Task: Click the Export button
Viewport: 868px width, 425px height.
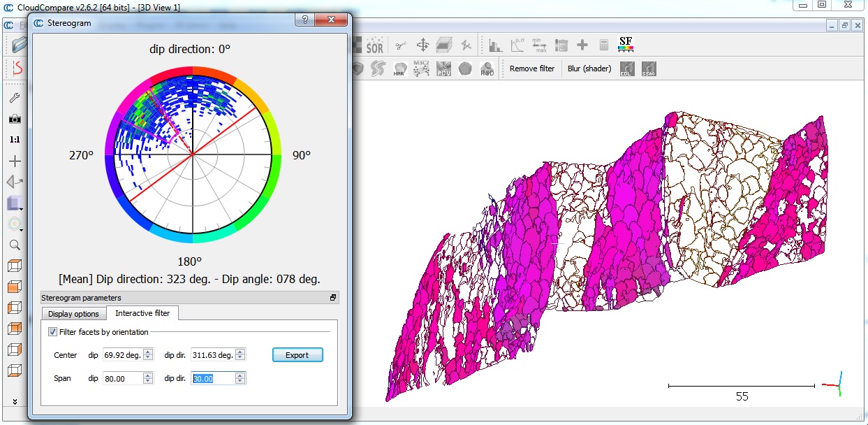Action: tap(297, 355)
